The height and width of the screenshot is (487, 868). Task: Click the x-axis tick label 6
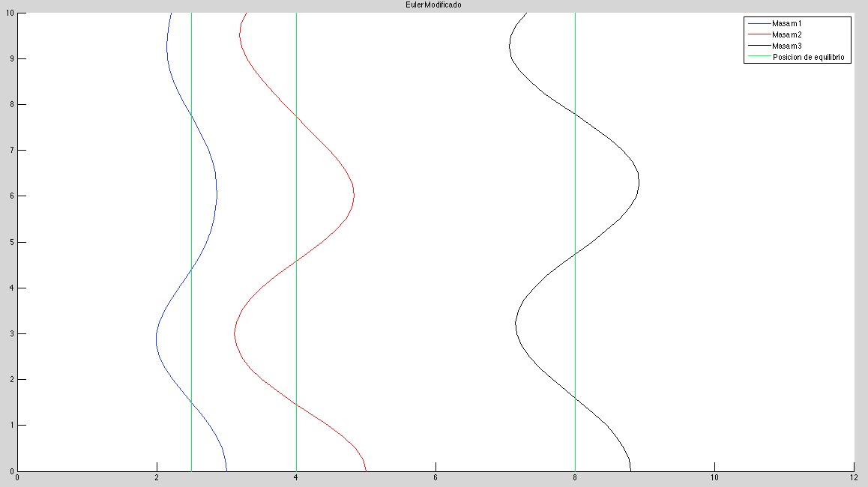tap(435, 477)
